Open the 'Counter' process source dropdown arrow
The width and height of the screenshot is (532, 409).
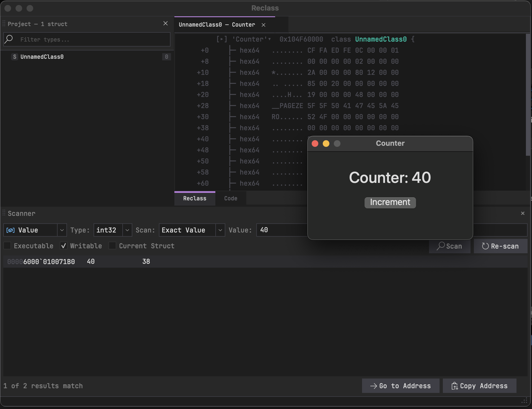(x=270, y=39)
